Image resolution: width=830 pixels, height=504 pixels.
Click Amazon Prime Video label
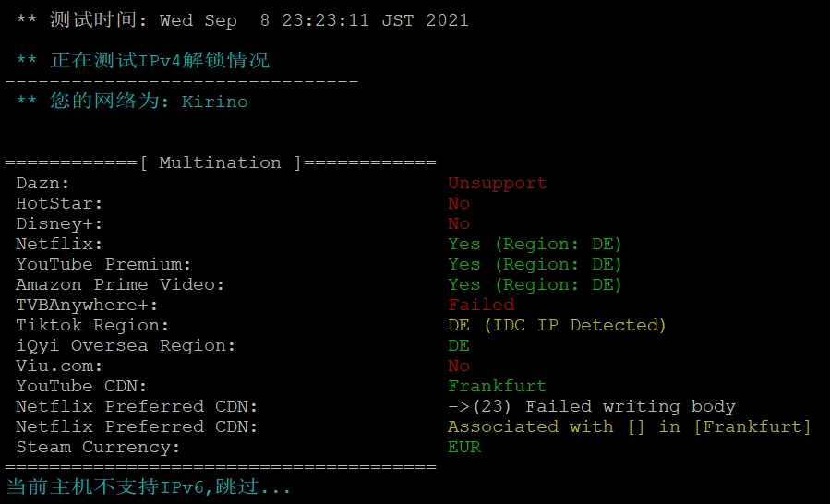click(x=120, y=285)
